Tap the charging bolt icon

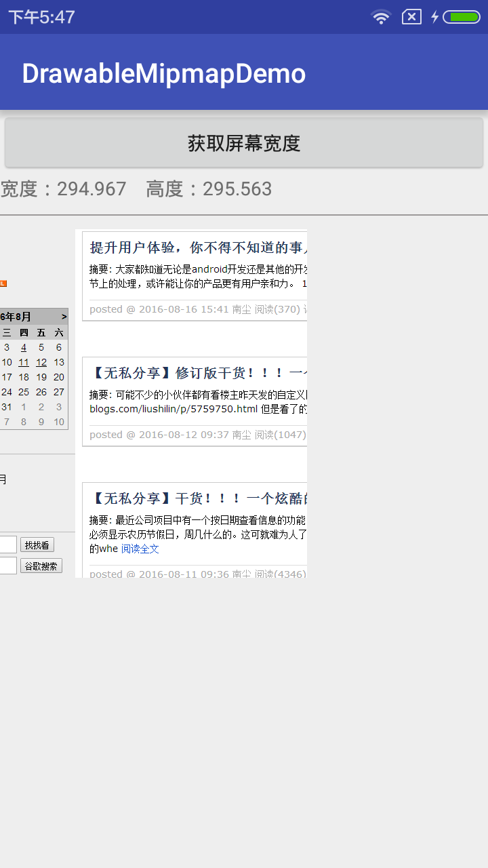[434, 17]
